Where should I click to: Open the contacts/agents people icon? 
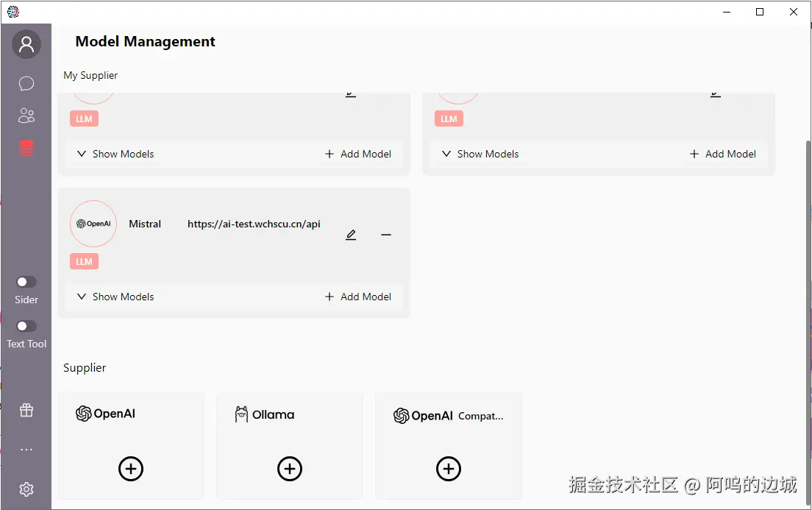point(26,116)
